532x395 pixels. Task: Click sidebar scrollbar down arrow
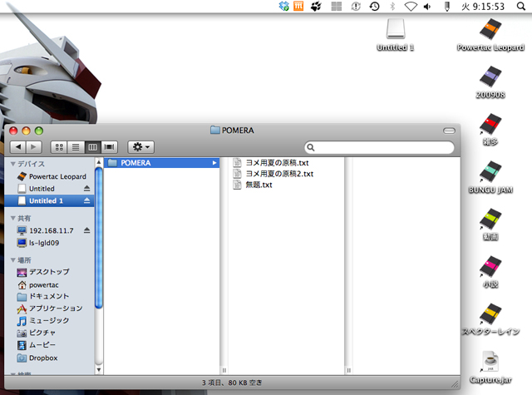(99, 369)
